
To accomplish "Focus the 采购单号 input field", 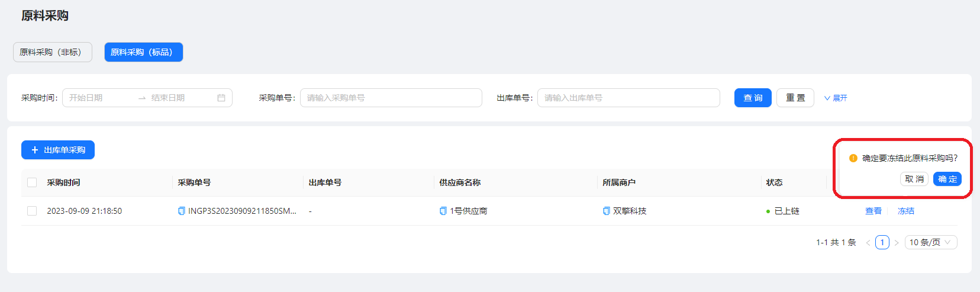I will click(x=391, y=98).
